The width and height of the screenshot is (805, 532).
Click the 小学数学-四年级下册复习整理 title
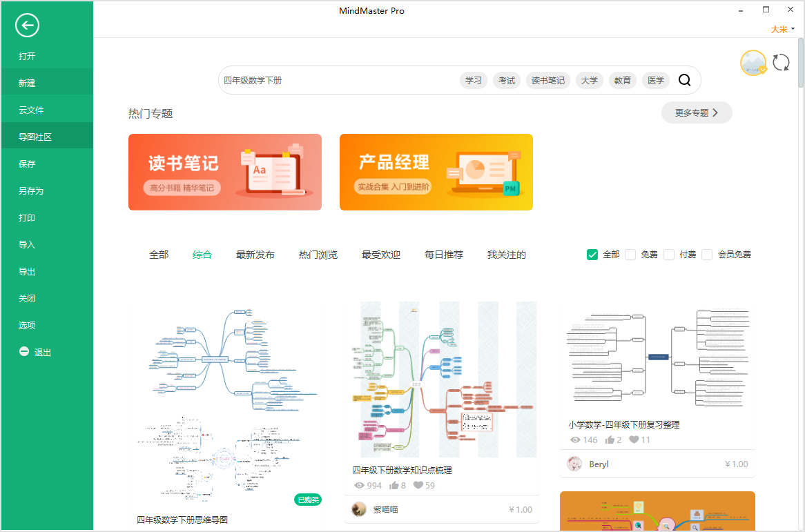(x=624, y=425)
